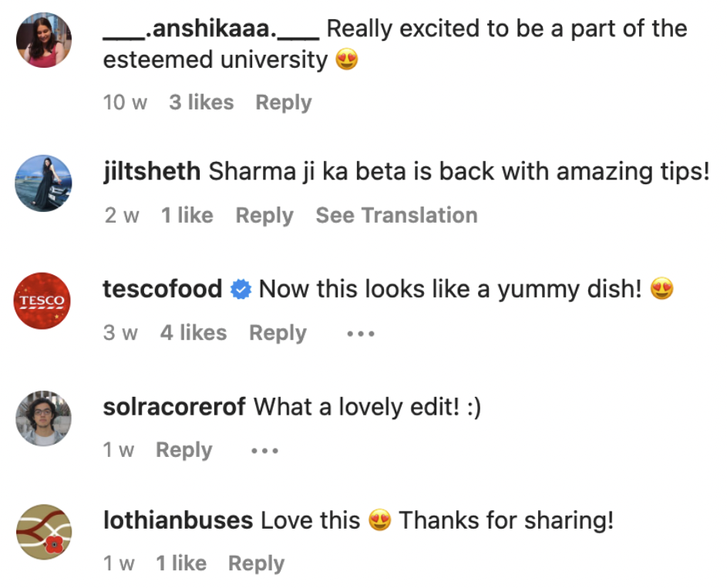Click the heart-eyes emoji in tescofood's comment
727x588 pixels.
661,289
